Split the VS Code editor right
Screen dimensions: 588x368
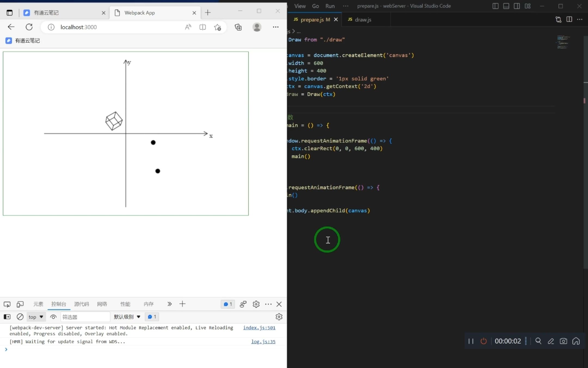pyautogui.click(x=569, y=19)
